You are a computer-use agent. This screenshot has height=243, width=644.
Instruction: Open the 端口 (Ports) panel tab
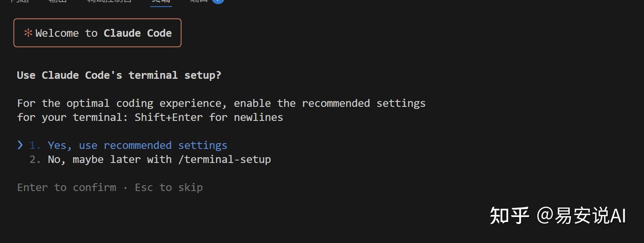199,1
